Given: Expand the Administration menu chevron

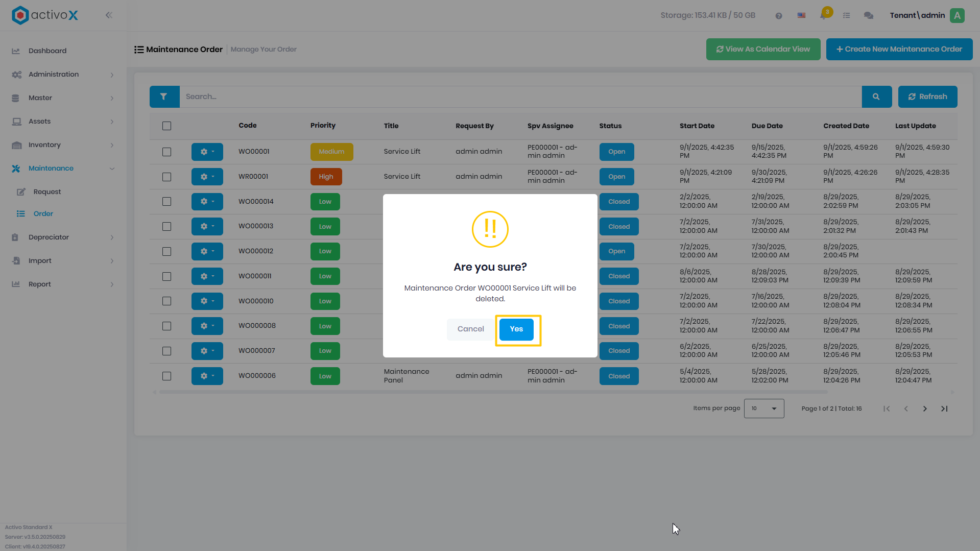Looking at the screenshot, I should pos(112,75).
